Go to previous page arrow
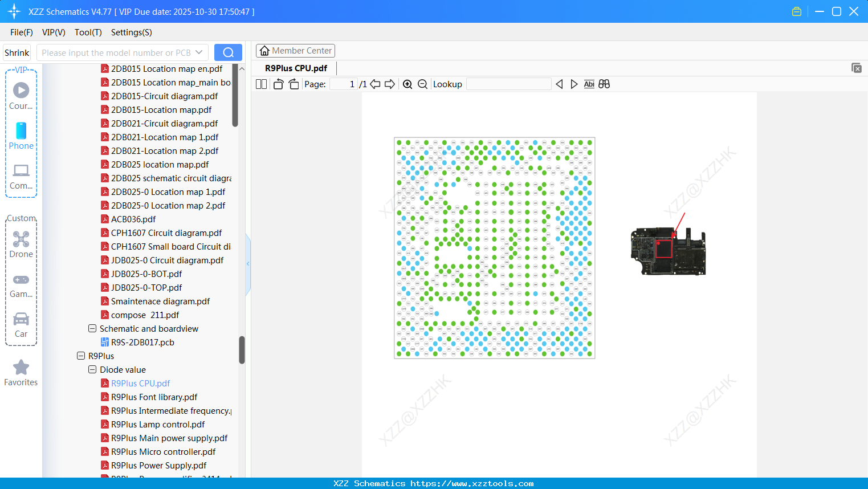Viewport: 868px width, 489px height. [375, 84]
